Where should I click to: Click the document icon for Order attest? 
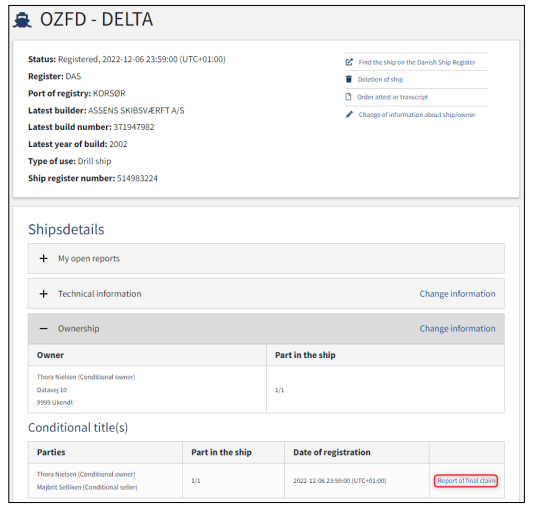pyautogui.click(x=348, y=97)
